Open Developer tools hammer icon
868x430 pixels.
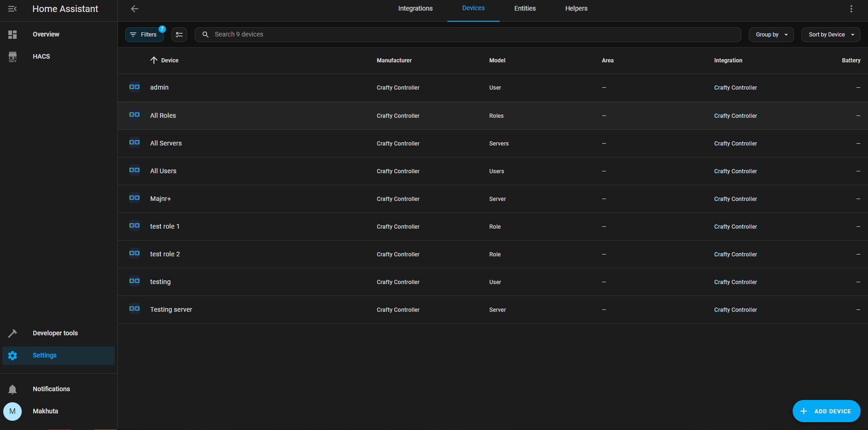point(12,333)
